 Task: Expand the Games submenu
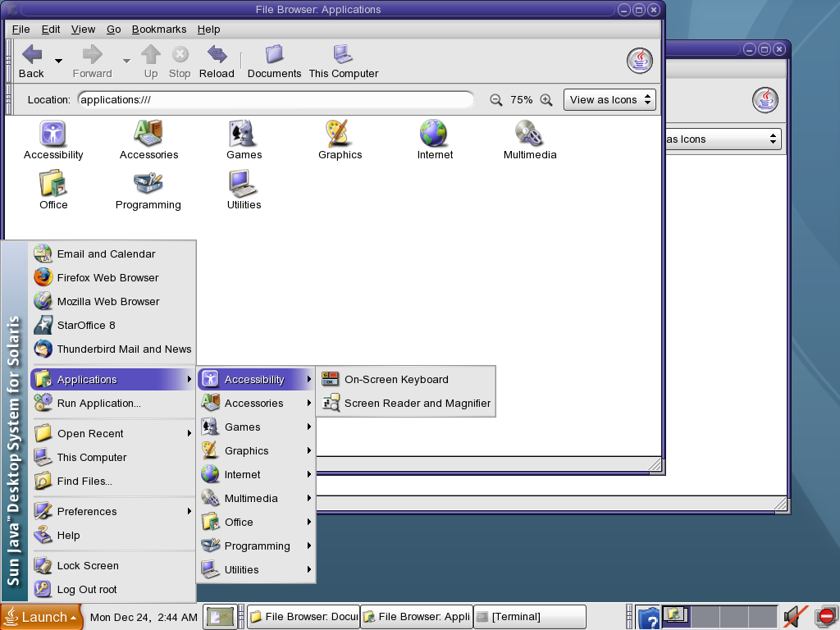click(x=256, y=427)
